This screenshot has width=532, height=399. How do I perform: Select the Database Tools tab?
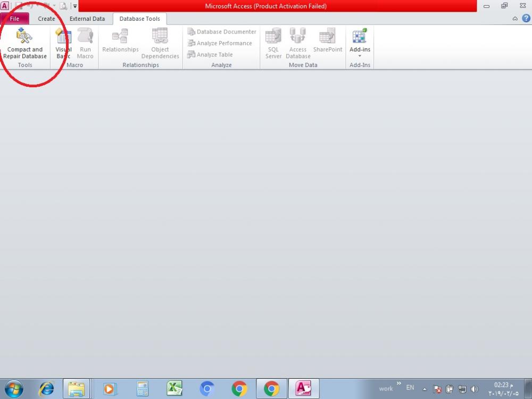(139, 19)
